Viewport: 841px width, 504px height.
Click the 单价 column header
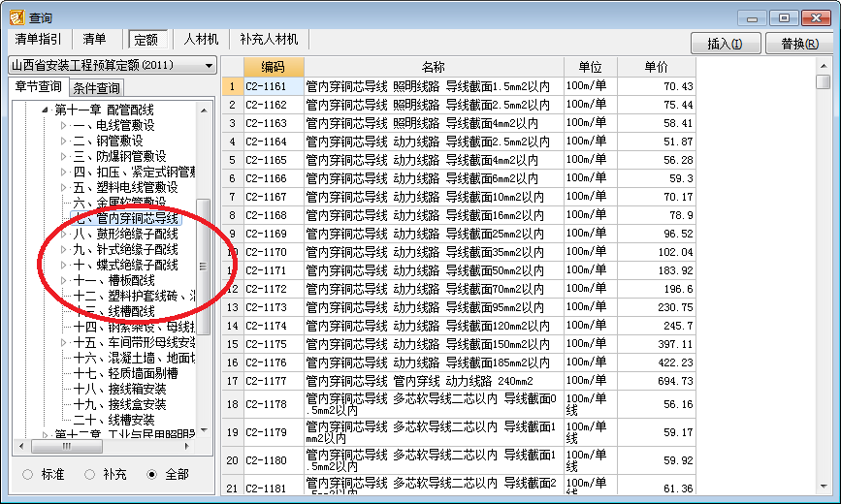(x=656, y=67)
